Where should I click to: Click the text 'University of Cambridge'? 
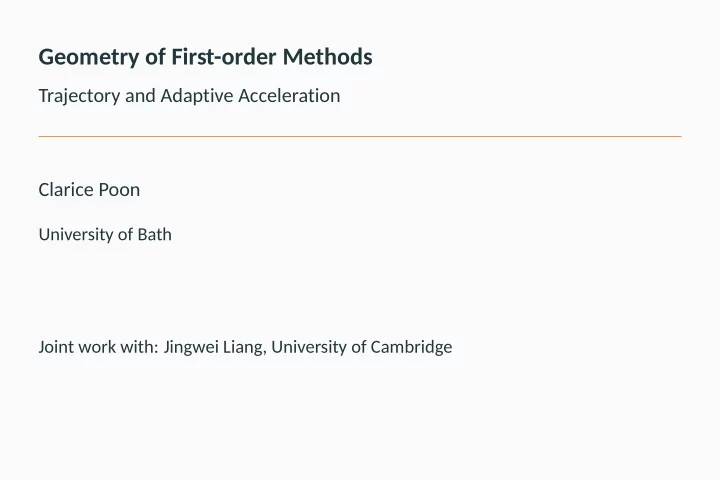coord(362,347)
